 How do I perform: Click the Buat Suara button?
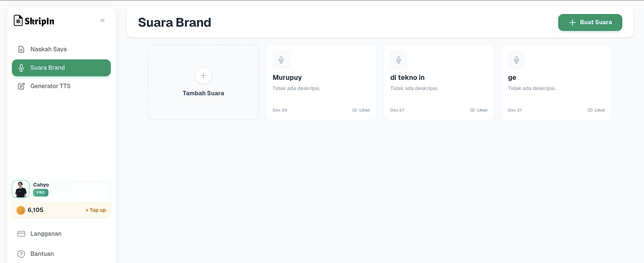(590, 23)
